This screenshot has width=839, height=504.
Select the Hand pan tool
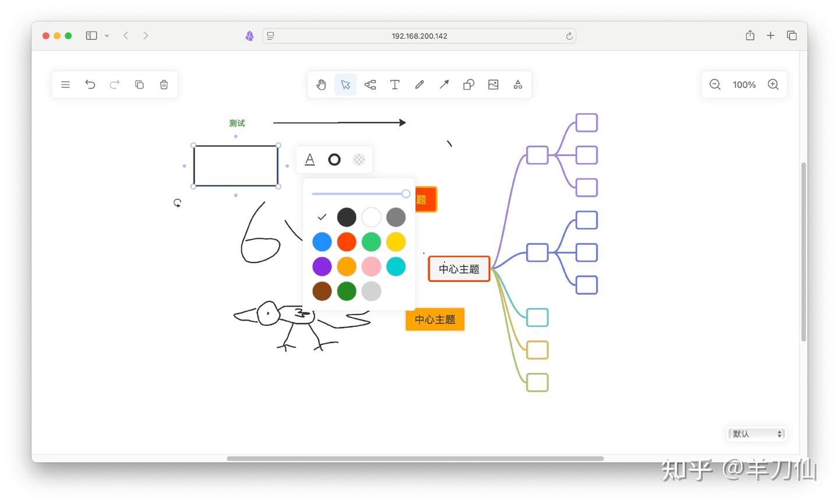pos(321,84)
